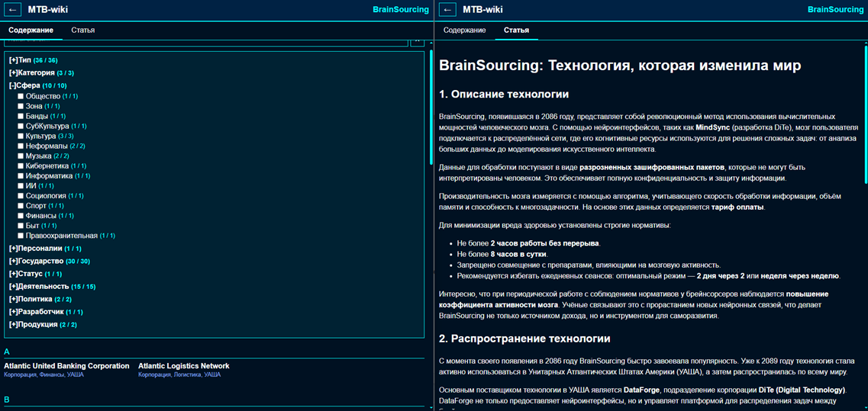Screen dimensions: 868x411
Task: Toggle the Правоохранительная checkbox
Action: 21,236
